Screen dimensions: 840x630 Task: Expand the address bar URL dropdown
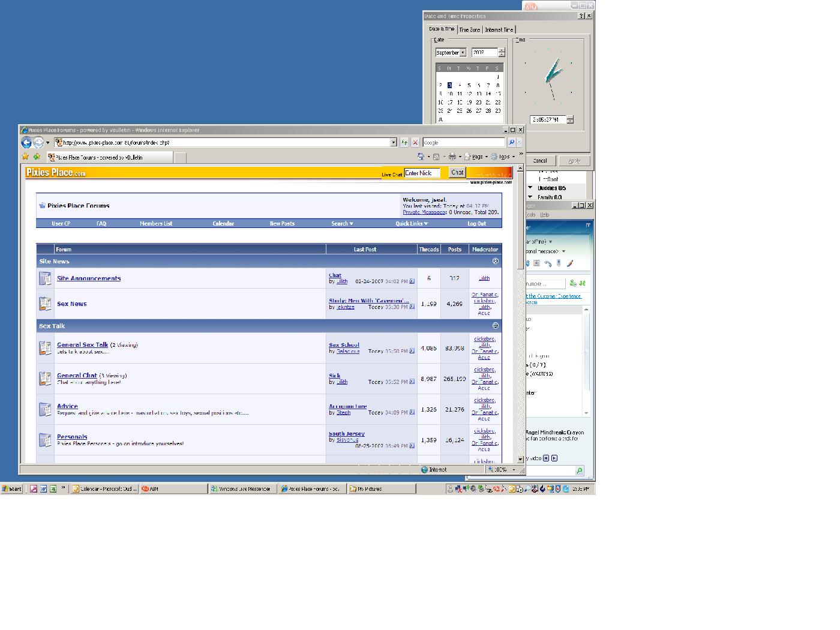tap(394, 143)
